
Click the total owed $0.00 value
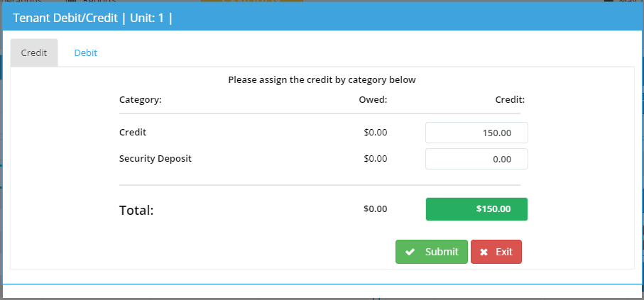click(x=376, y=209)
